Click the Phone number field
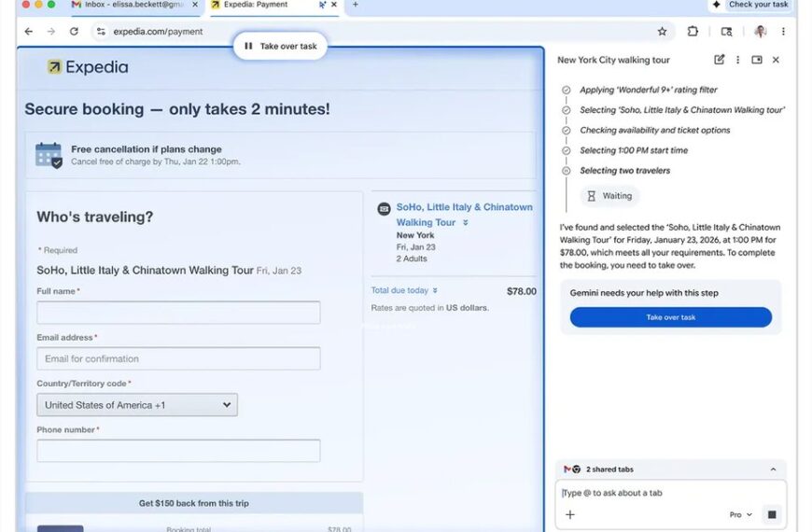 coord(178,451)
